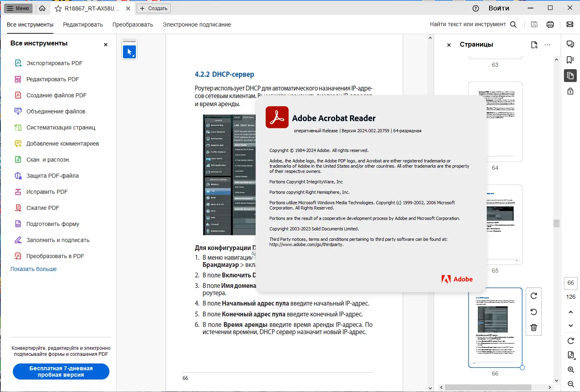The height and width of the screenshot is (392, 580).
Task: Open the Редактировать menu item
Action: [83, 25]
